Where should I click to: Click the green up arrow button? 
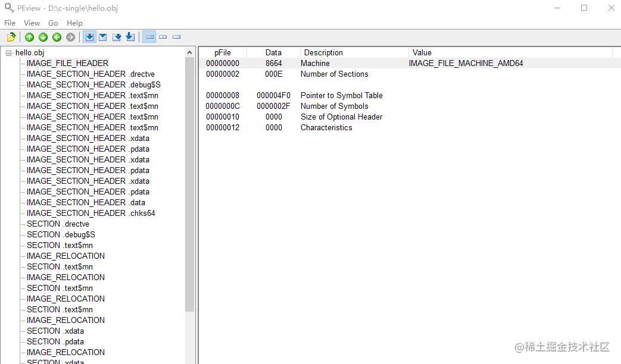29,37
